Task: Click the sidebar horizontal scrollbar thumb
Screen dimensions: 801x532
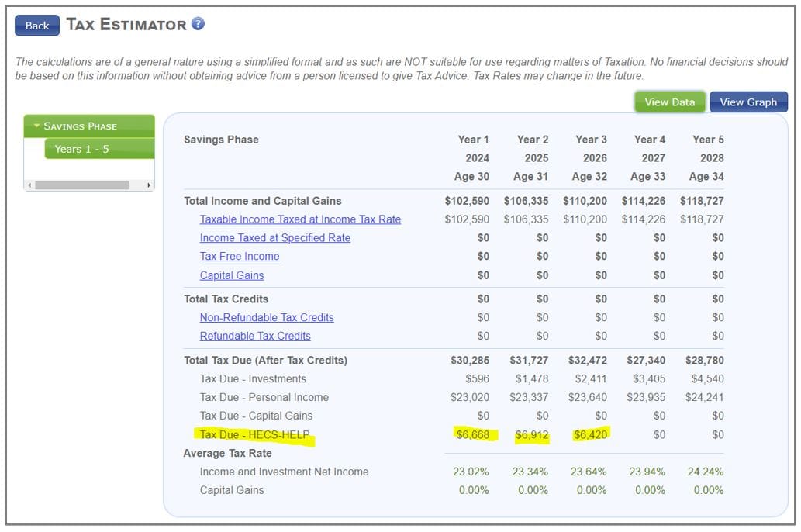Action: 82,185
